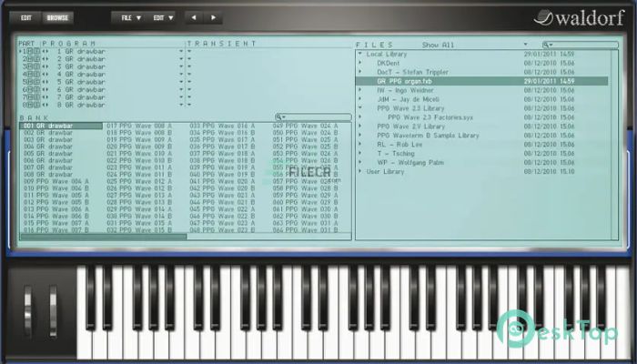Step to the next program on part 6
This screenshot has height=364, width=637.
coord(46,90)
